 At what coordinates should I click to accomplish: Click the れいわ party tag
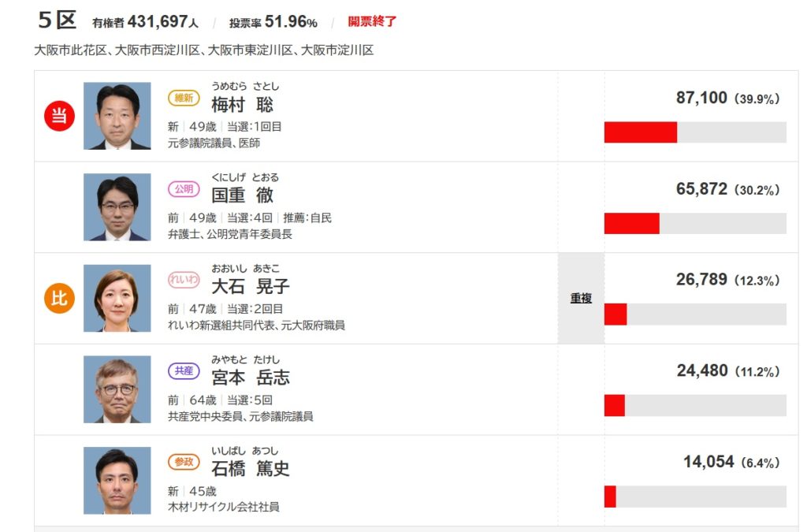coord(184,280)
